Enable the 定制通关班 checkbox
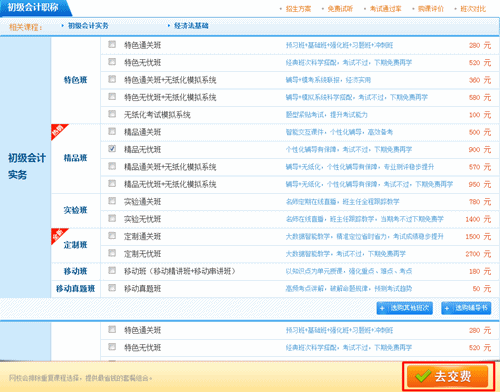Image resolution: width=500 pixels, height=392 pixels. 112,236
